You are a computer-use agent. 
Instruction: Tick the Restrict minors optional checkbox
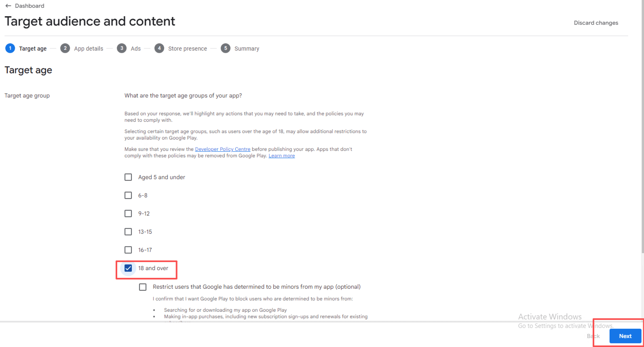(143, 287)
